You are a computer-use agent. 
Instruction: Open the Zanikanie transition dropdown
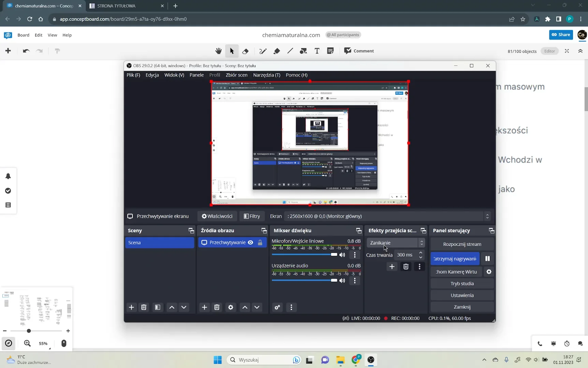[x=396, y=243]
